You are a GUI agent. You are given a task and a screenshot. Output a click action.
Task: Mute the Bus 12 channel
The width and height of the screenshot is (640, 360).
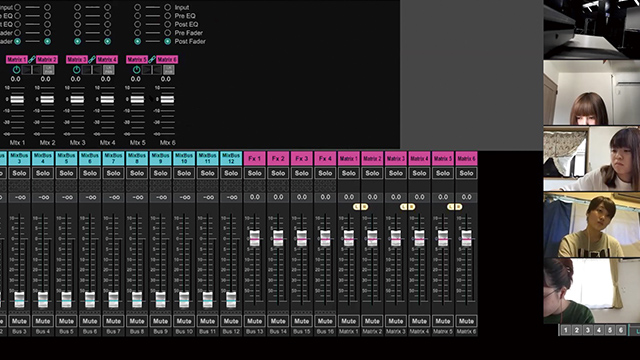coord(231,321)
